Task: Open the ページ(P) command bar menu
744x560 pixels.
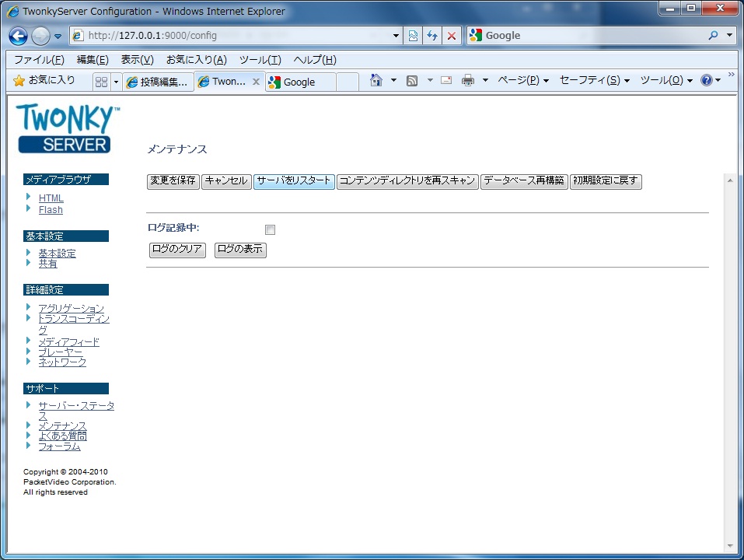Action: [523, 80]
